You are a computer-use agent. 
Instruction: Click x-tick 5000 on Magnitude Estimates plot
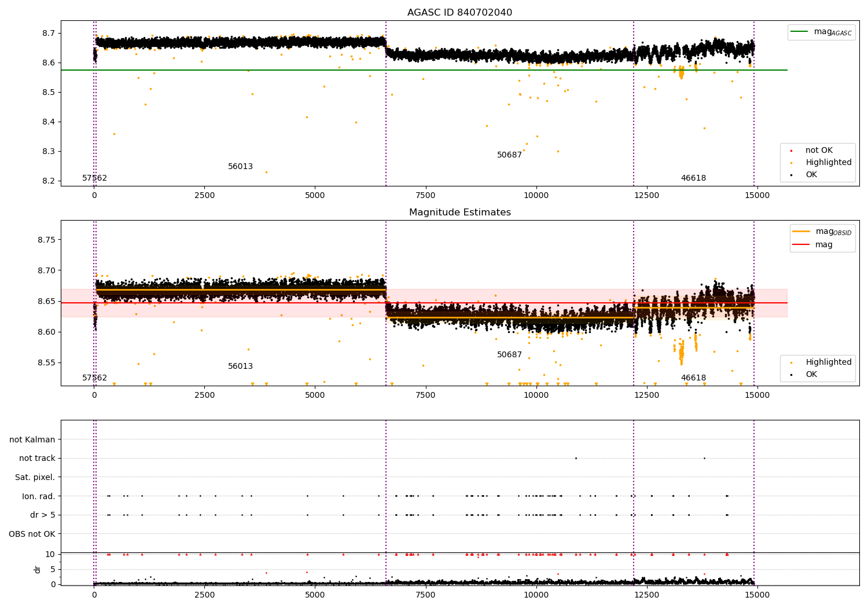(315, 395)
